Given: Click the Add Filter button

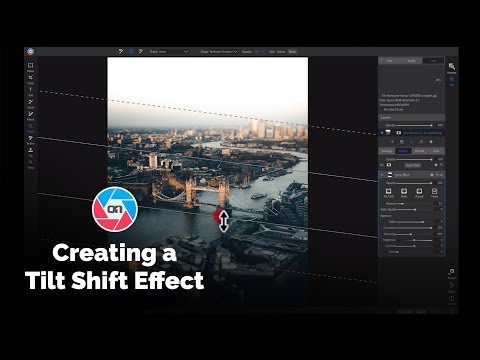Looking at the screenshot, I should (413, 165).
